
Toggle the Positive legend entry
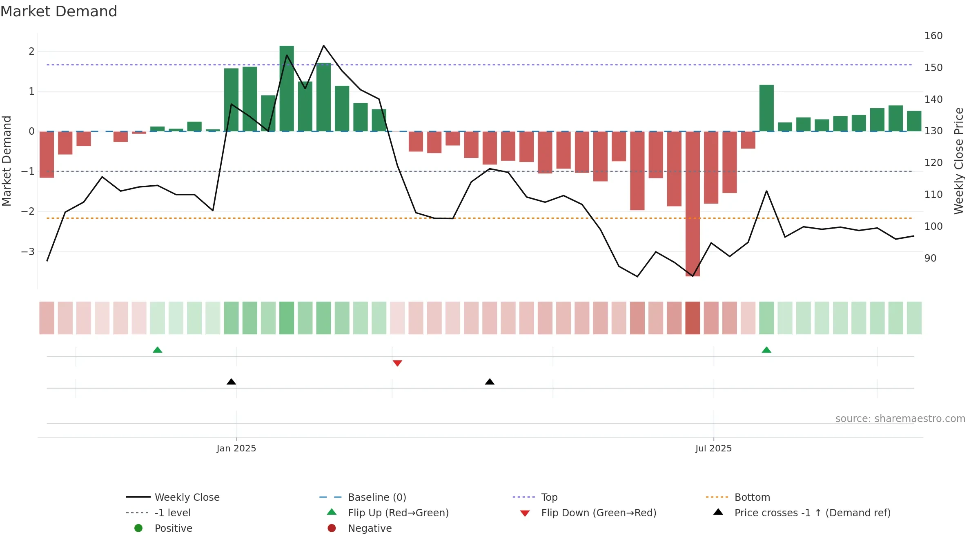163,528
